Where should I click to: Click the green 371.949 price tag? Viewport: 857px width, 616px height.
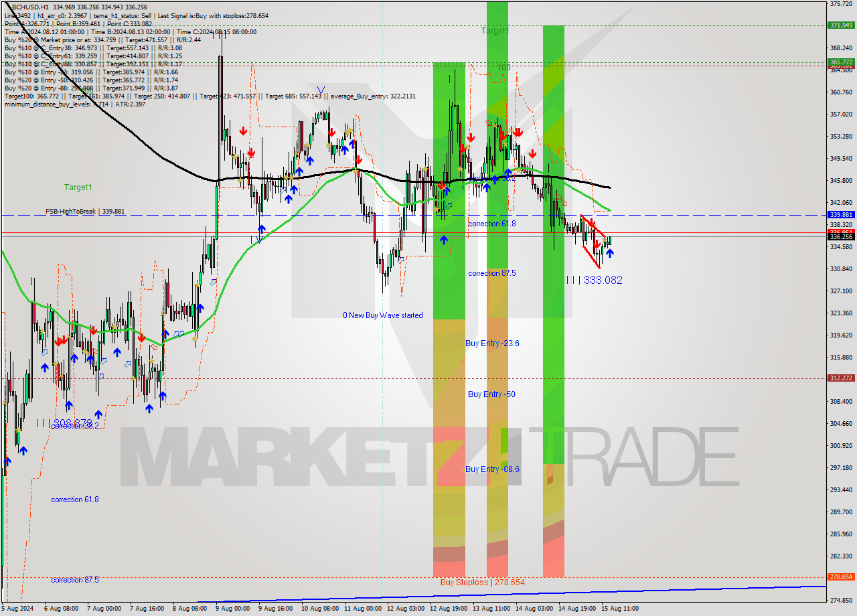841,25
